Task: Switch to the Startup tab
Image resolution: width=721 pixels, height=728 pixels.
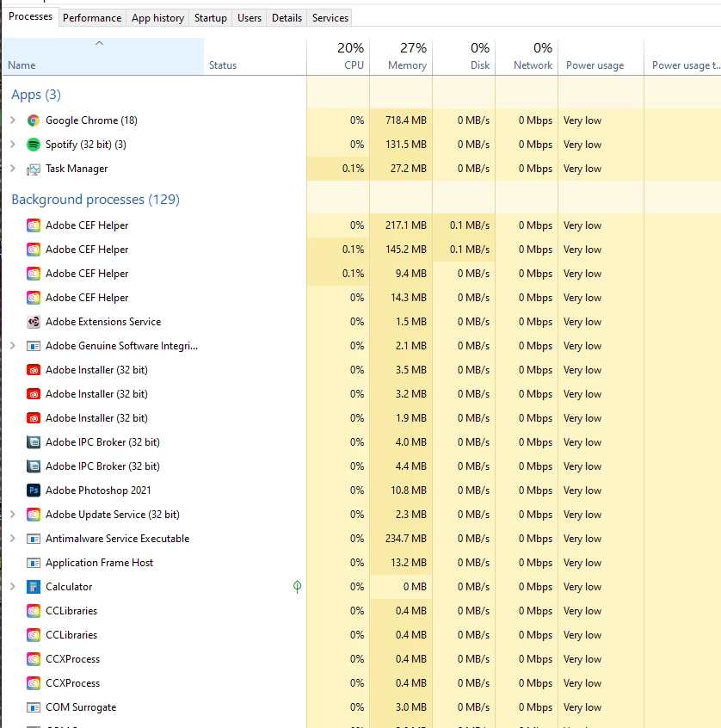Action: pos(210,18)
